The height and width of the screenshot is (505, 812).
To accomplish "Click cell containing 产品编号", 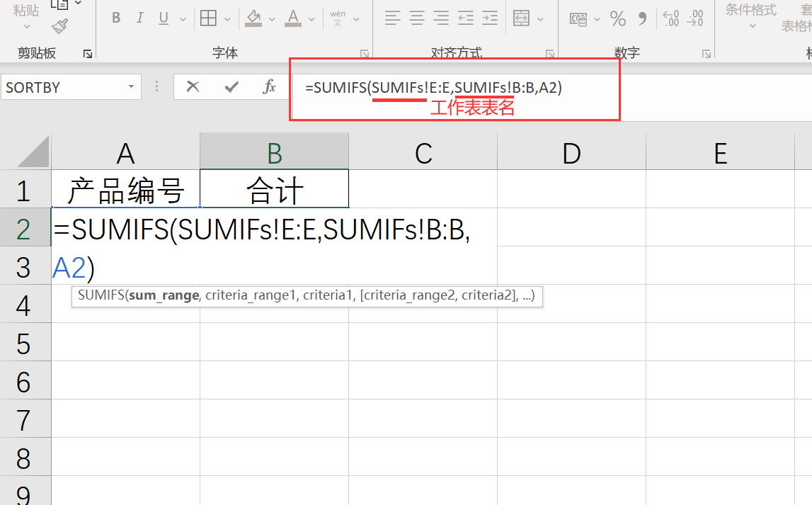I will pyautogui.click(x=125, y=190).
